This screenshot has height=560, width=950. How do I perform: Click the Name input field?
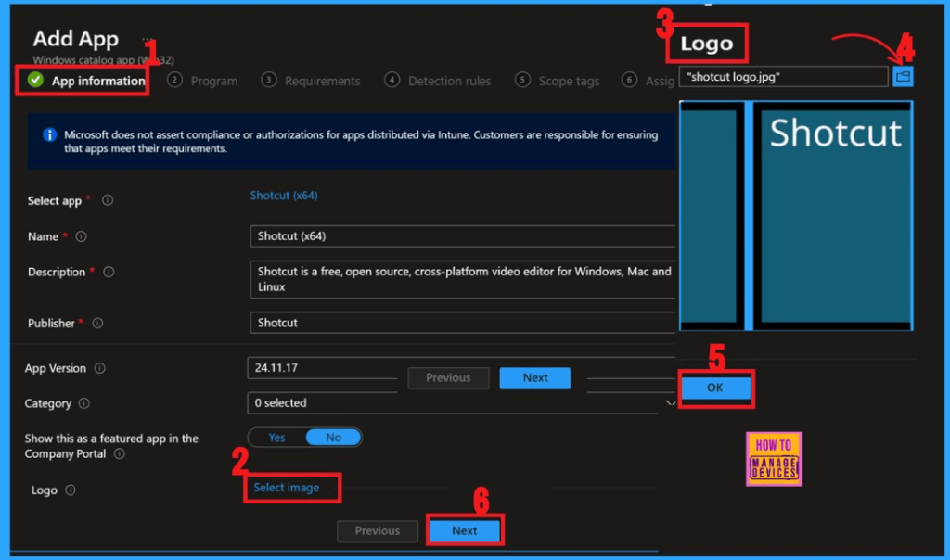click(463, 236)
